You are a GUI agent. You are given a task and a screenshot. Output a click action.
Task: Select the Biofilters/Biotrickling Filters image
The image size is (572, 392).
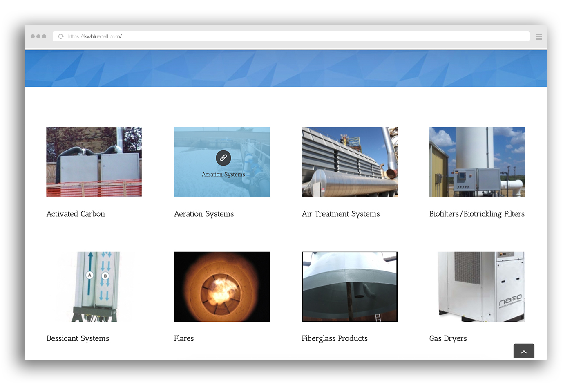click(x=477, y=162)
